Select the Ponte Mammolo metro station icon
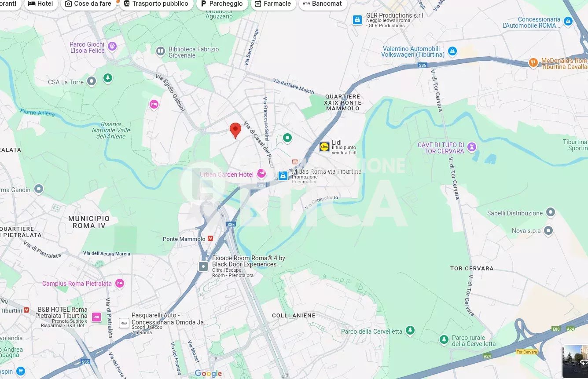The image size is (588, 379). pyautogui.click(x=210, y=239)
